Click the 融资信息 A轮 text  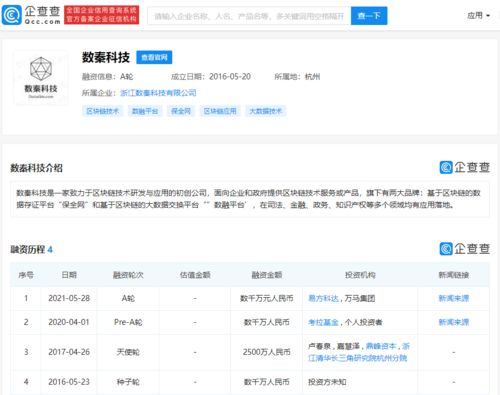(x=108, y=77)
